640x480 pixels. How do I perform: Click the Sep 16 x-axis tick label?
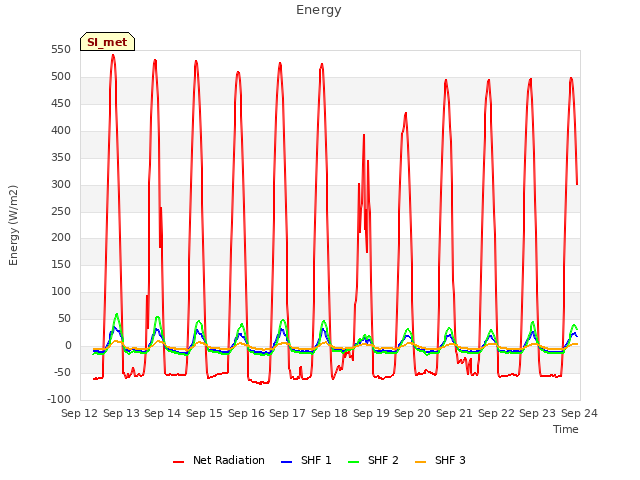(x=246, y=413)
